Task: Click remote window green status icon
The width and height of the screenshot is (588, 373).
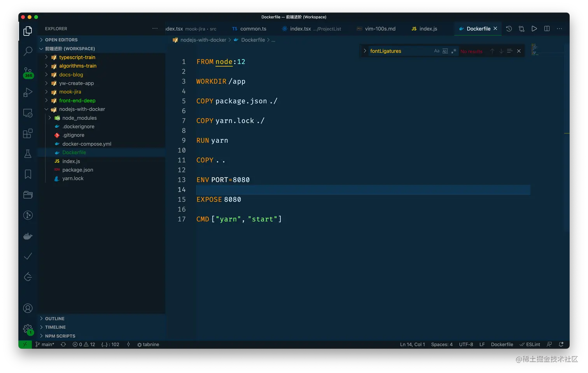Action: coord(25,345)
